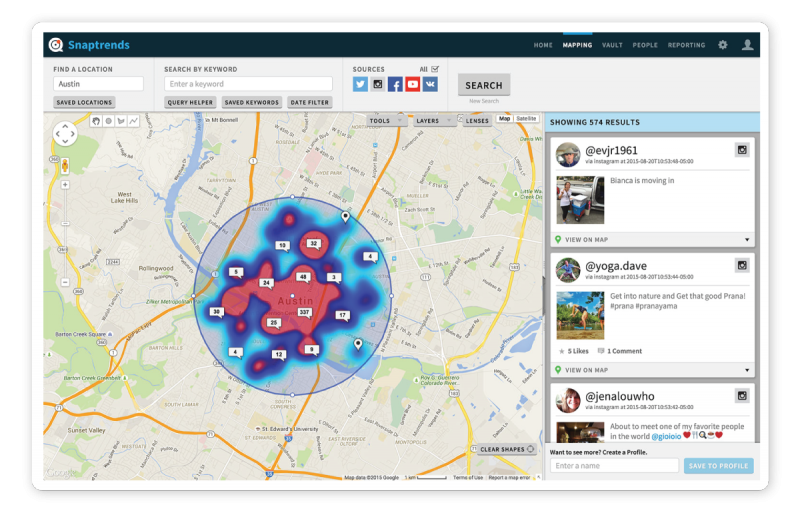Open cluster marker labeled 337
800x529 pixels.
tap(304, 313)
